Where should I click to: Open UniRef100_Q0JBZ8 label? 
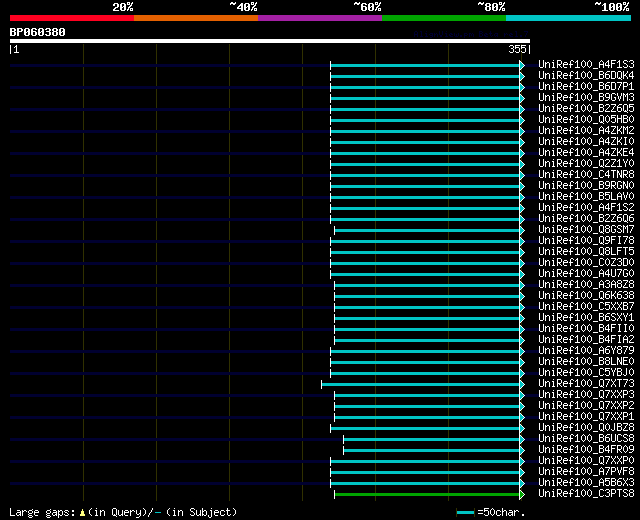tap(586, 428)
